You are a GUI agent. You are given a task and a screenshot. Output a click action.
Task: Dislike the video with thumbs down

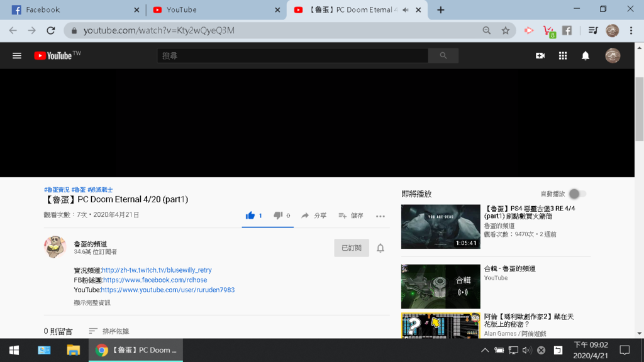(x=282, y=216)
